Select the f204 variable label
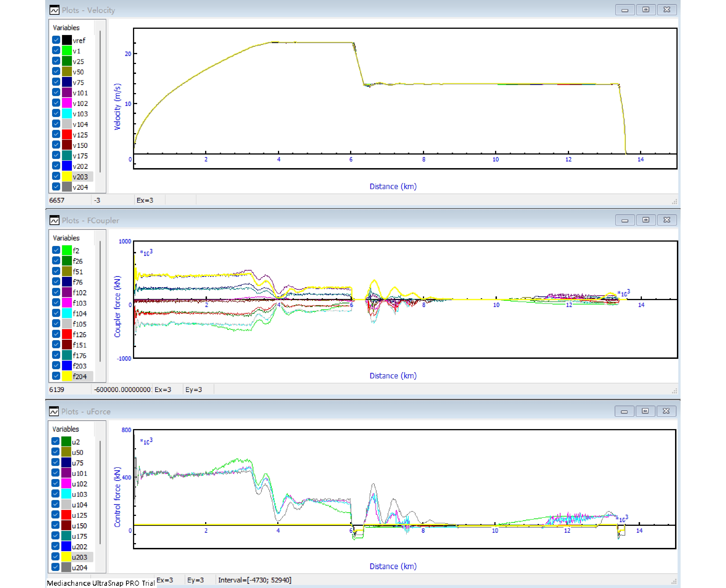This screenshot has width=726, height=588. tap(80, 376)
